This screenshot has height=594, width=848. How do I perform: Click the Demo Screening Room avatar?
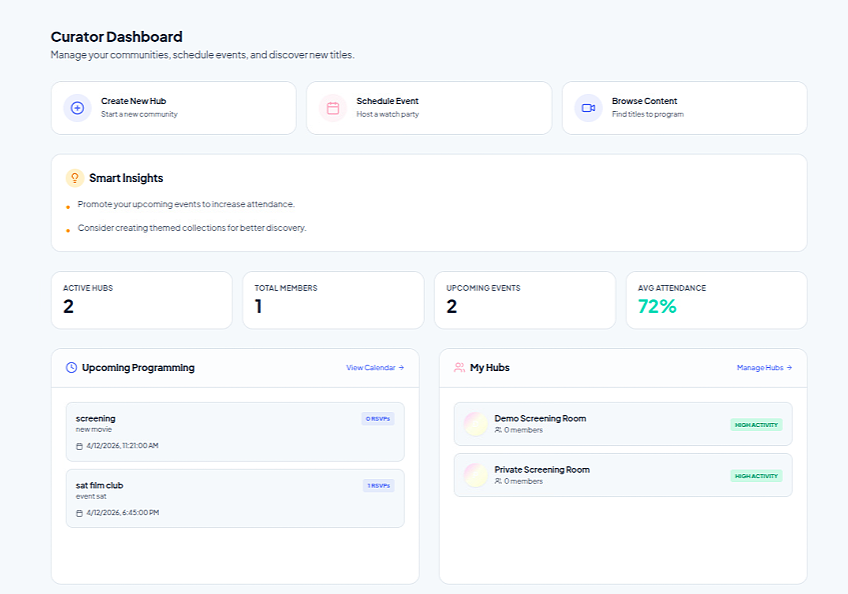click(x=476, y=424)
